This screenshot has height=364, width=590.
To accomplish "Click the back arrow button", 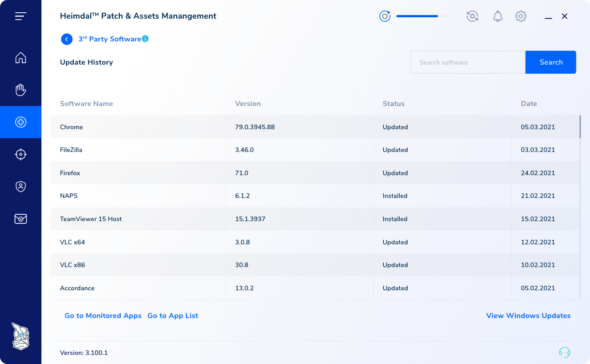I will (66, 39).
